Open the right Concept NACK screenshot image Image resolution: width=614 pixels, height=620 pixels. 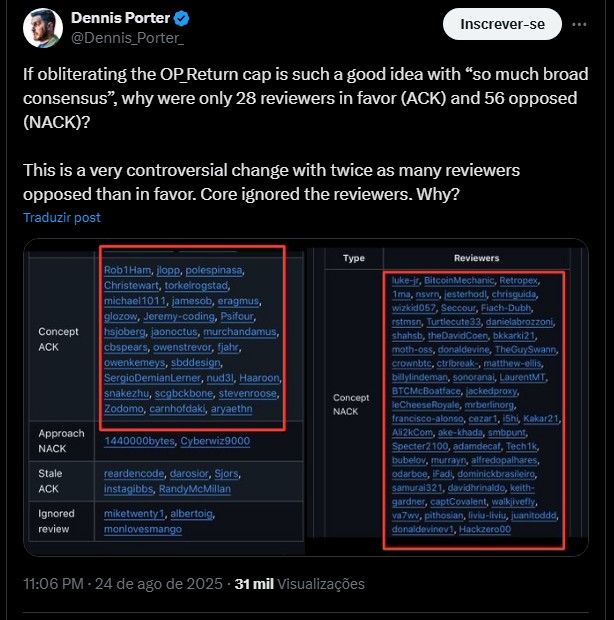(x=447, y=397)
